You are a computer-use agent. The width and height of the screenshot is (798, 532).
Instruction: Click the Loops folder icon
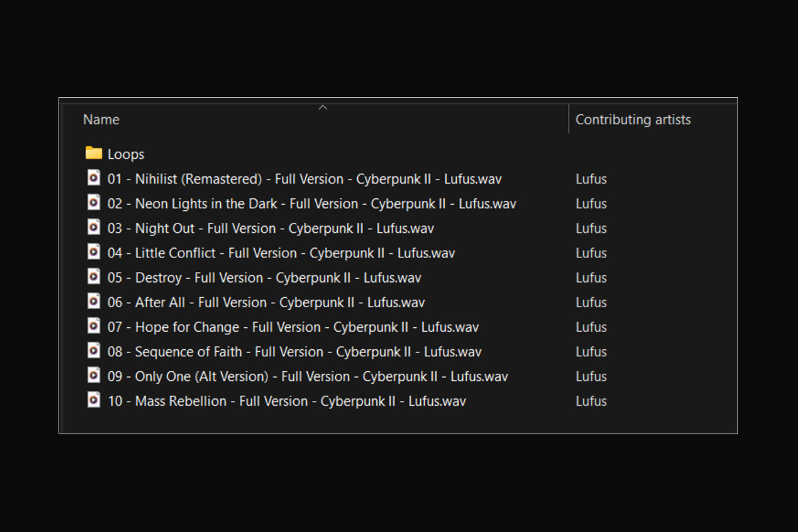click(x=94, y=154)
